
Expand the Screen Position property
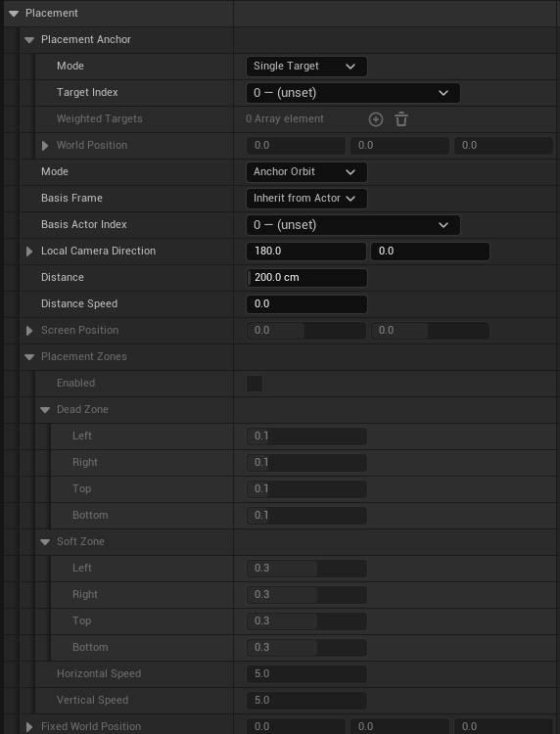29,331
